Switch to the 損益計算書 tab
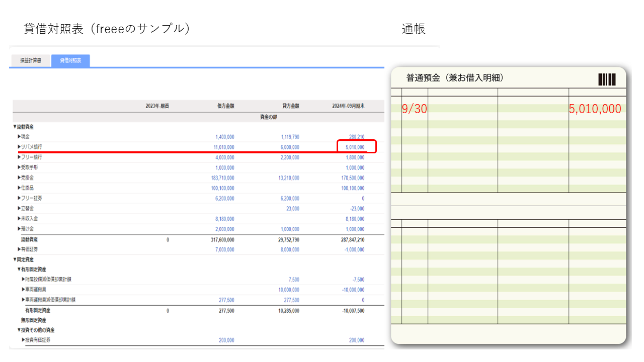This screenshot has height=362, width=644. pos(31,61)
